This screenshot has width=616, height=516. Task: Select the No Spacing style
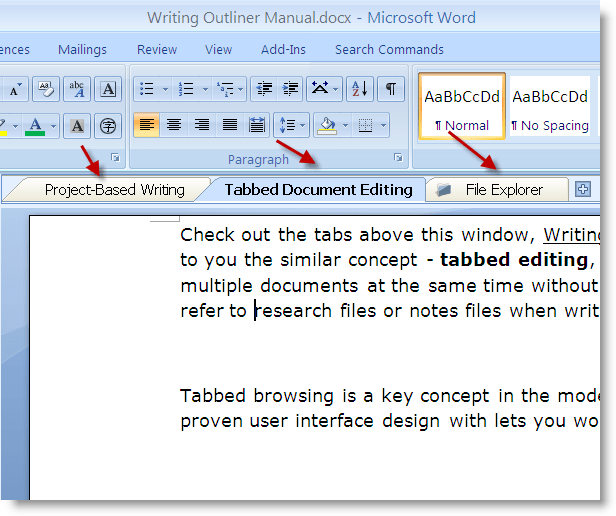click(x=550, y=106)
